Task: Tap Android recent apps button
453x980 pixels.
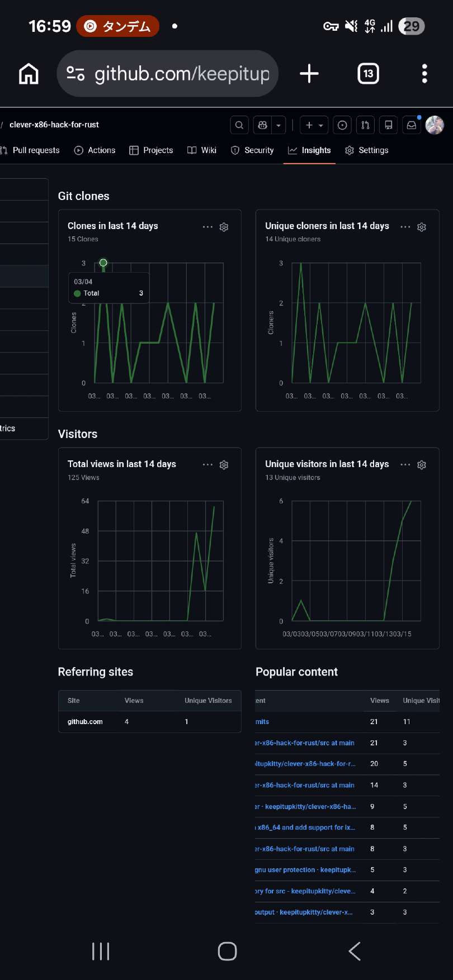Action: 101,951
